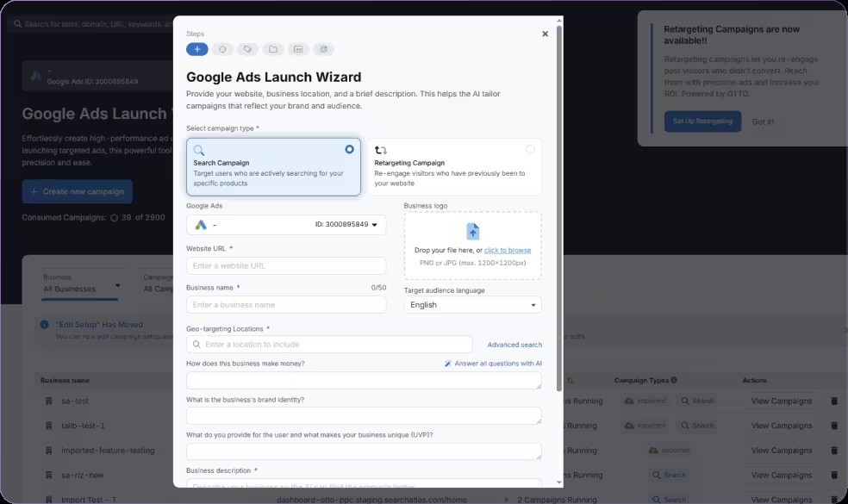Click search icon in Geo-targeting field
This screenshot has width=848, height=504.
[x=196, y=344]
